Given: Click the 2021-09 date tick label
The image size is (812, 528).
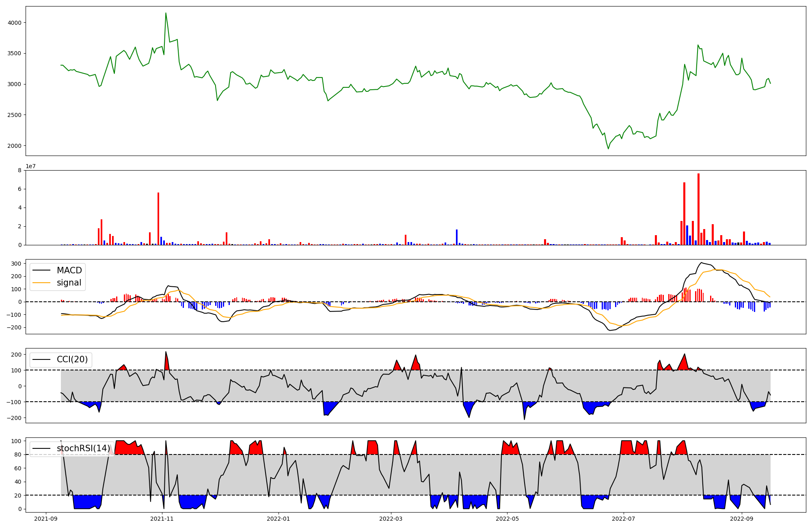Looking at the screenshot, I should [46, 519].
